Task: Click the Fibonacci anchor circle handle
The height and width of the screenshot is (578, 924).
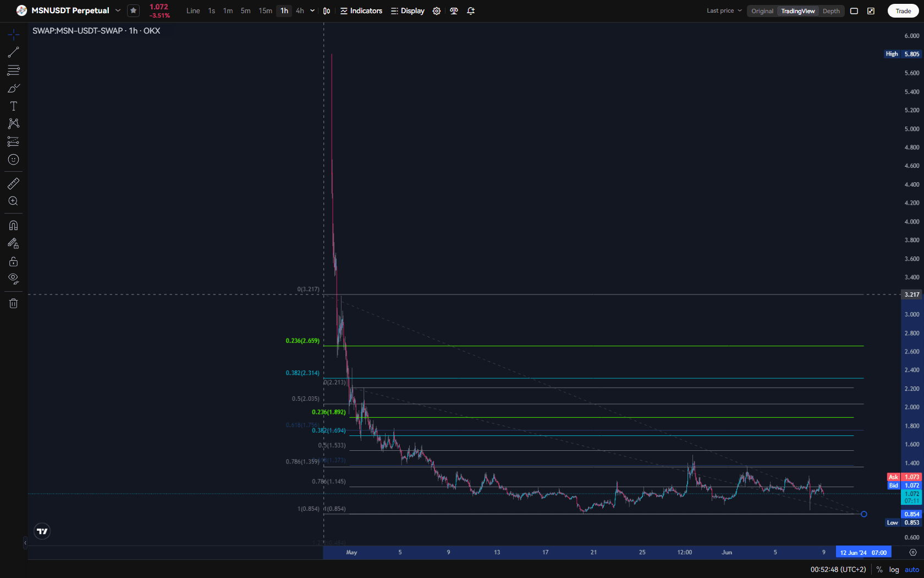Action: [864, 514]
